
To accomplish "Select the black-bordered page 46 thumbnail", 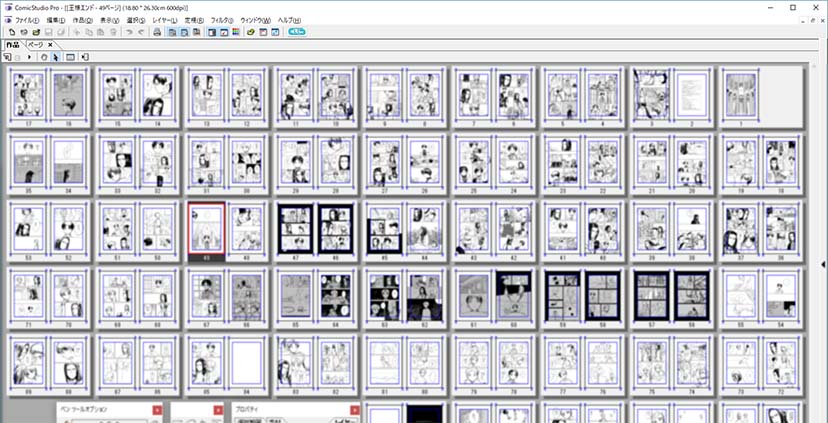I will (335, 228).
